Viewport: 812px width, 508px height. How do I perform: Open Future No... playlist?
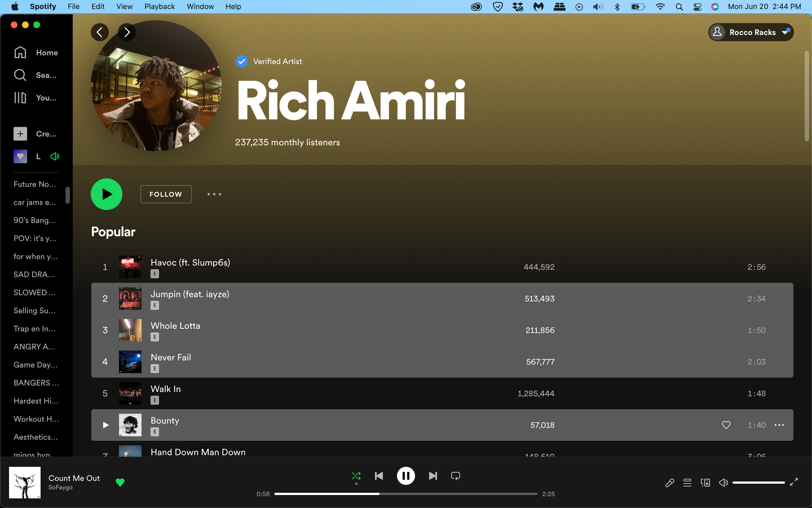pyautogui.click(x=35, y=184)
